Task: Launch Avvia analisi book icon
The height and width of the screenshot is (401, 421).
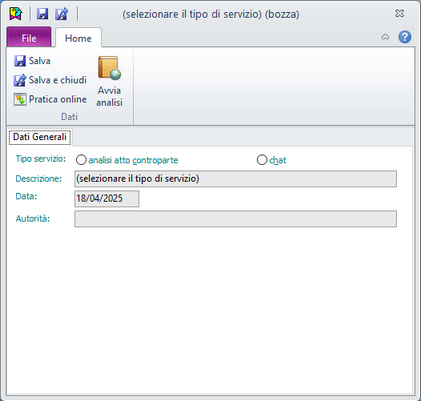Action: pos(109,68)
